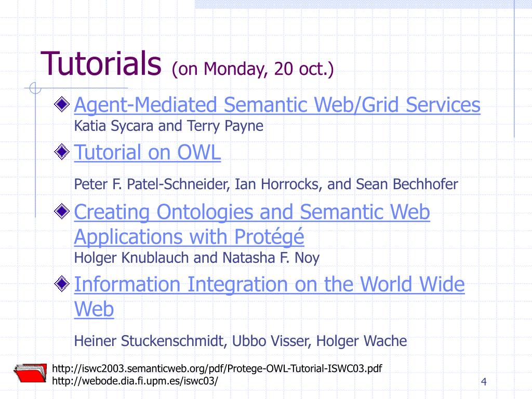This screenshot has width=532, height=399.
Task: Select the text '(on Monday, 20 oct.)'
Action: pos(253,69)
